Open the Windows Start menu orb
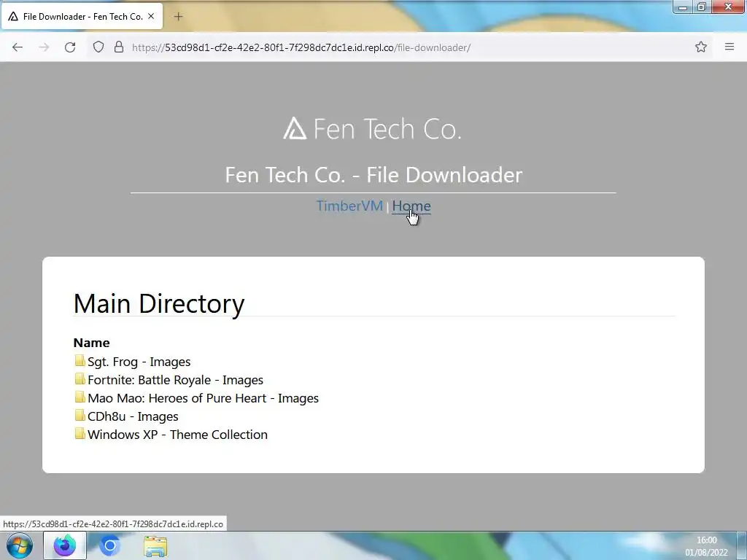The height and width of the screenshot is (560, 747). tap(19, 545)
